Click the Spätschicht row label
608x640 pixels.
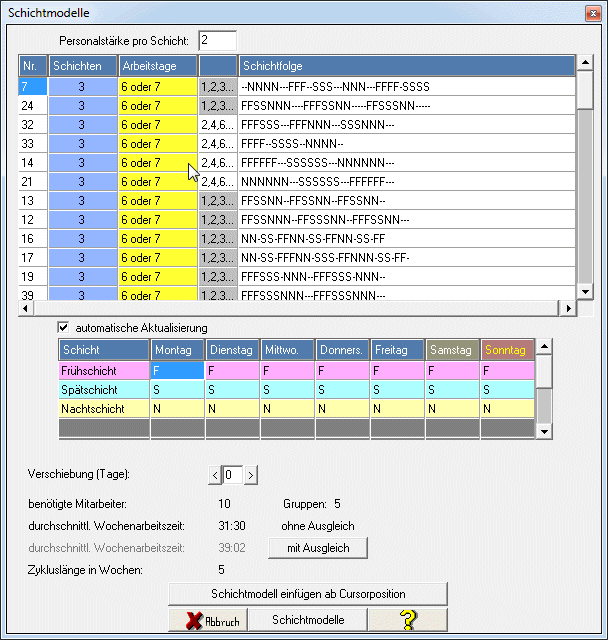(x=104, y=390)
